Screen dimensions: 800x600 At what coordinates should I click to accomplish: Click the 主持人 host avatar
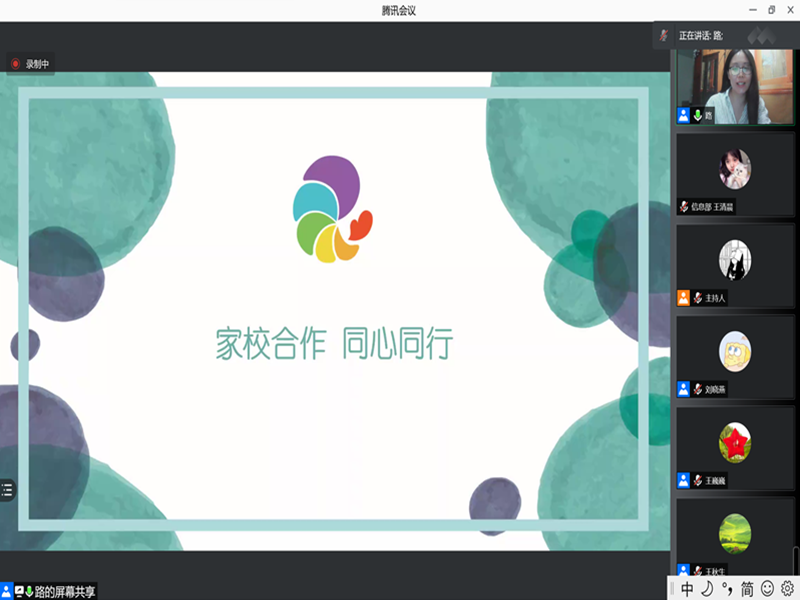pyautogui.click(x=735, y=260)
